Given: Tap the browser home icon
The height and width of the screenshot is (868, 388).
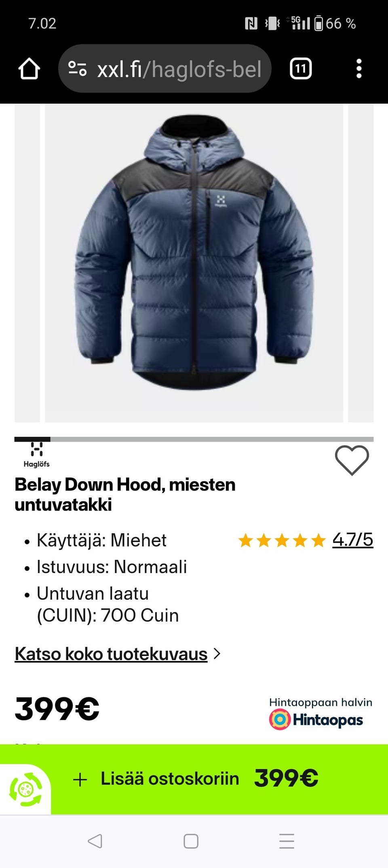Looking at the screenshot, I should tap(29, 69).
